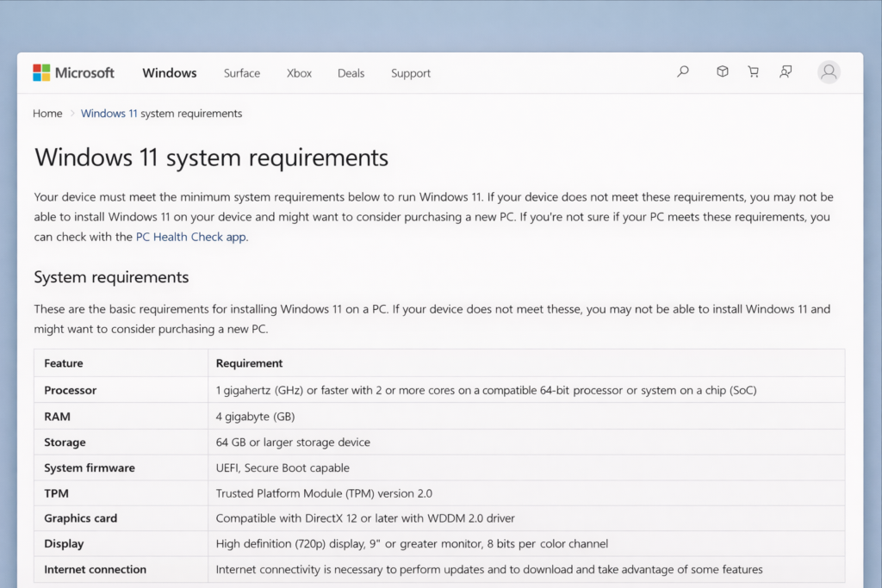882x588 pixels.
Task: Open the search icon
Action: tap(682, 71)
